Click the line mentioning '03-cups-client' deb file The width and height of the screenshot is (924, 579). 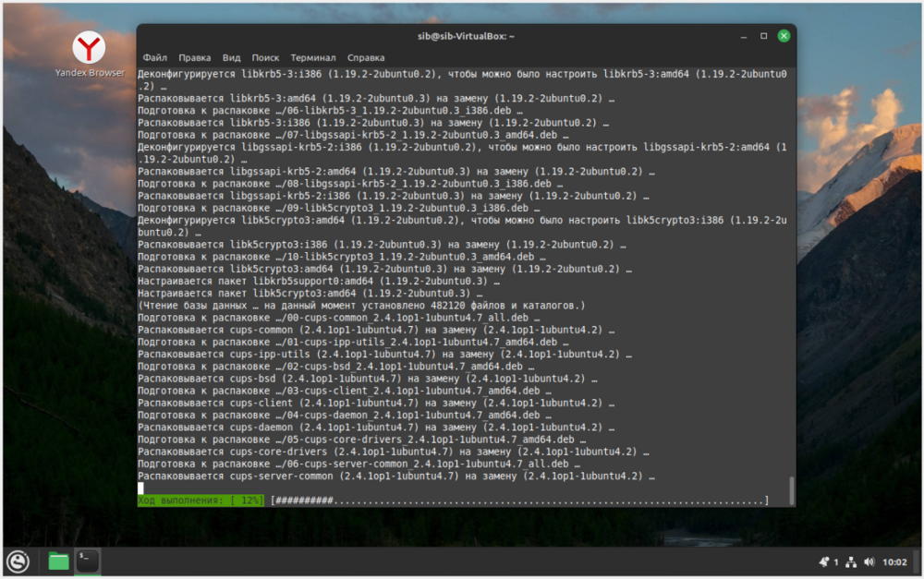(345, 392)
